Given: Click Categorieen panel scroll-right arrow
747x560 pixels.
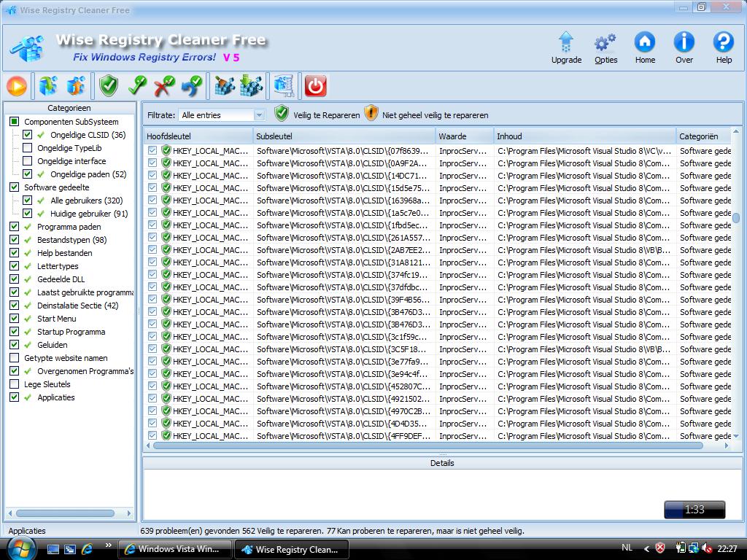Looking at the screenshot, I should pyautogui.click(x=128, y=513).
